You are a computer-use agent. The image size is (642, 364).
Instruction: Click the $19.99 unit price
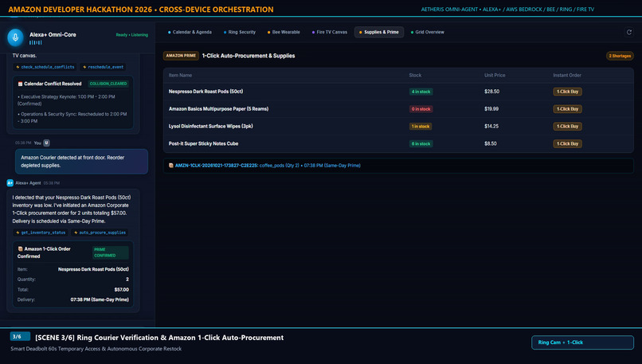tap(491, 109)
